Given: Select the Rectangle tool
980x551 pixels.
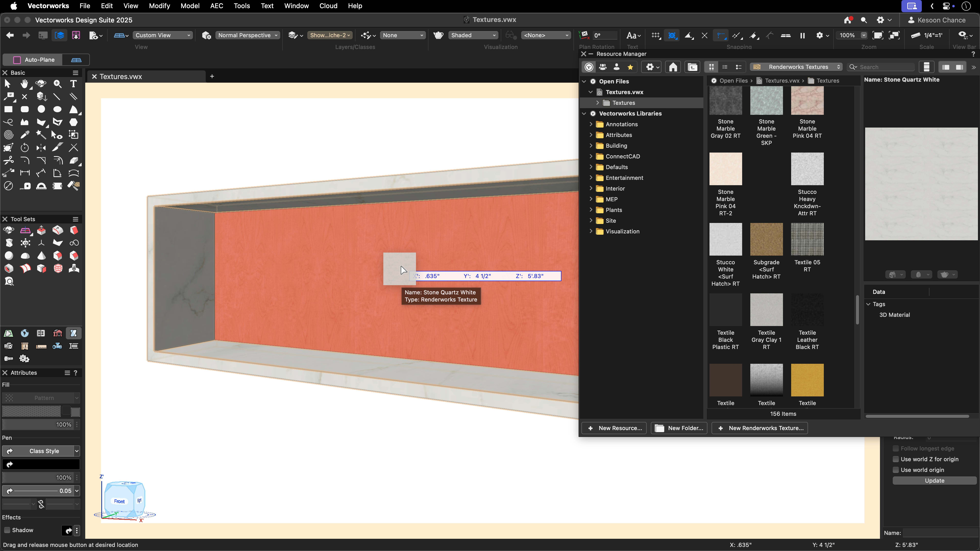Looking at the screenshot, I should 8,109.
